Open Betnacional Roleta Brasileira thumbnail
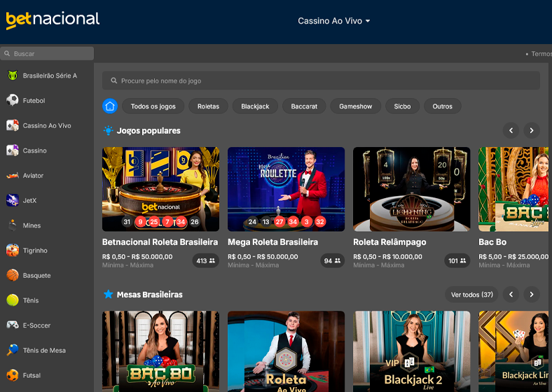 [161, 189]
